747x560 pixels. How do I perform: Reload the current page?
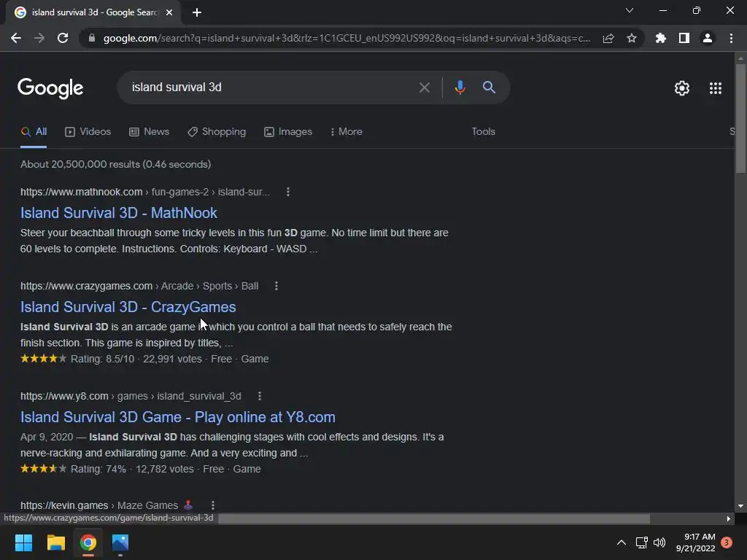[x=63, y=38]
